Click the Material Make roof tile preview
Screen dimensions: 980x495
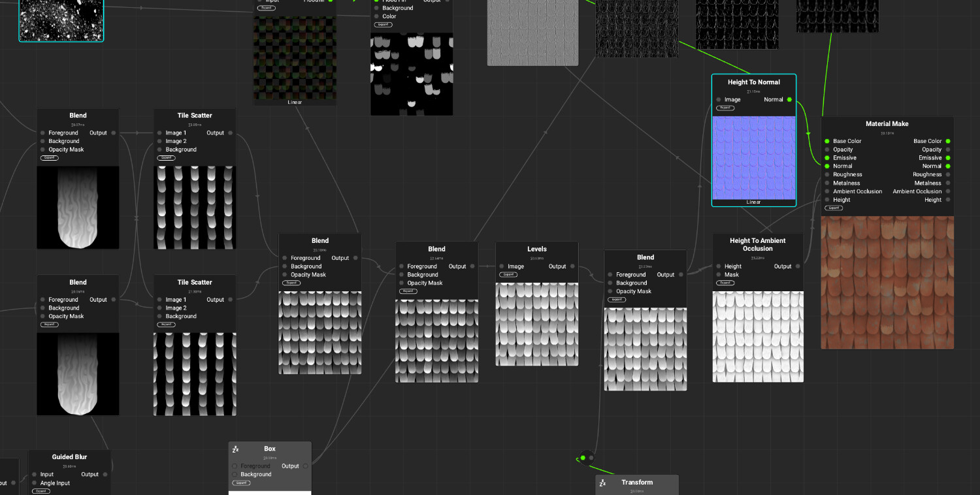click(887, 283)
